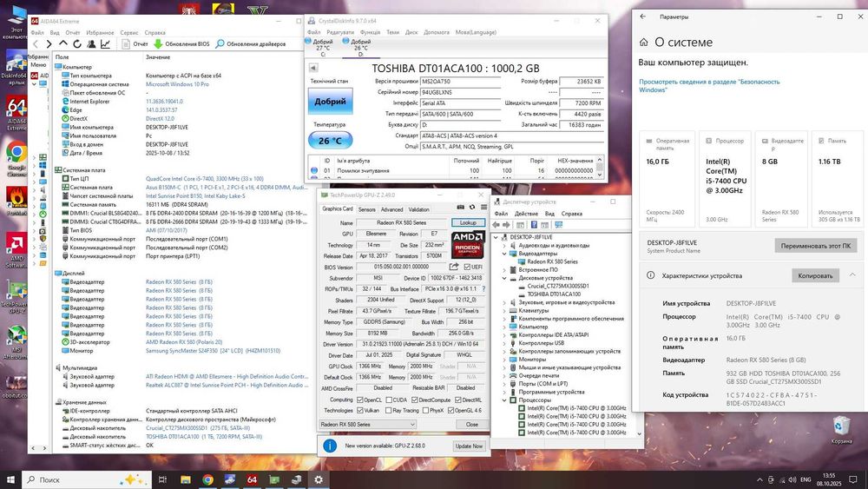
Task: Expand Контроллеры USB in Device Manager
Action: 504,343
